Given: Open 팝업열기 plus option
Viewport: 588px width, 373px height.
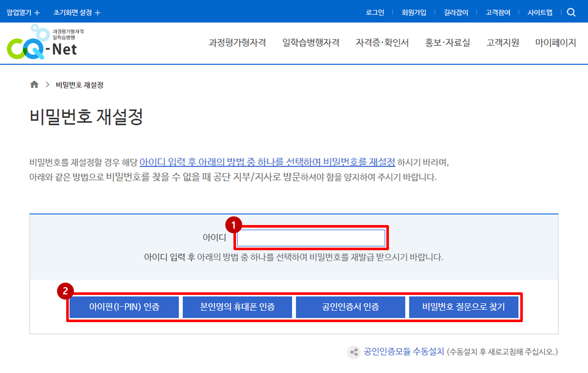Looking at the screenshot, I should [x=23, y=12].
